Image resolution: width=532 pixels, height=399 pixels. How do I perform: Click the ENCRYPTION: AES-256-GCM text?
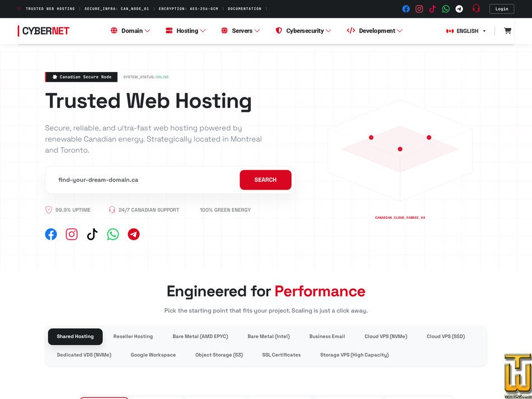click(189, 9)
